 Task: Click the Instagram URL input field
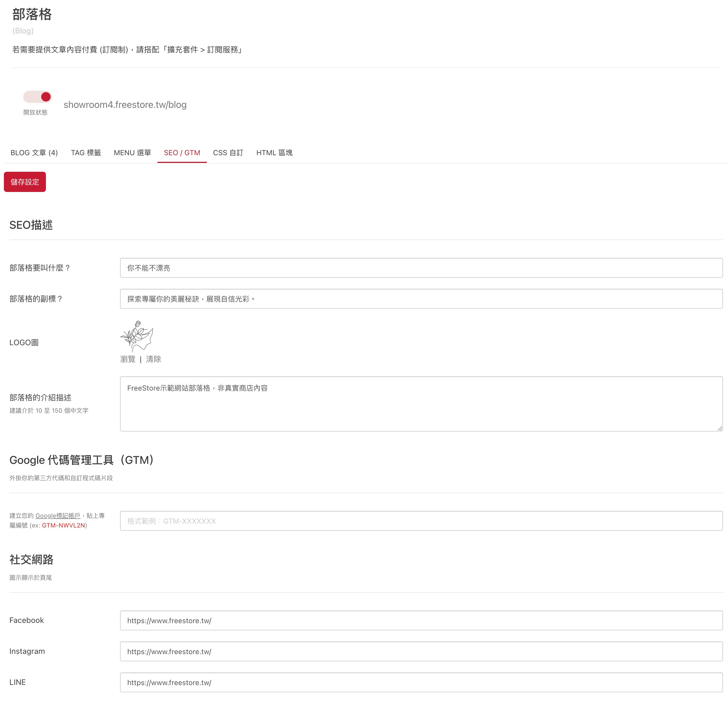tap(421, 651)
